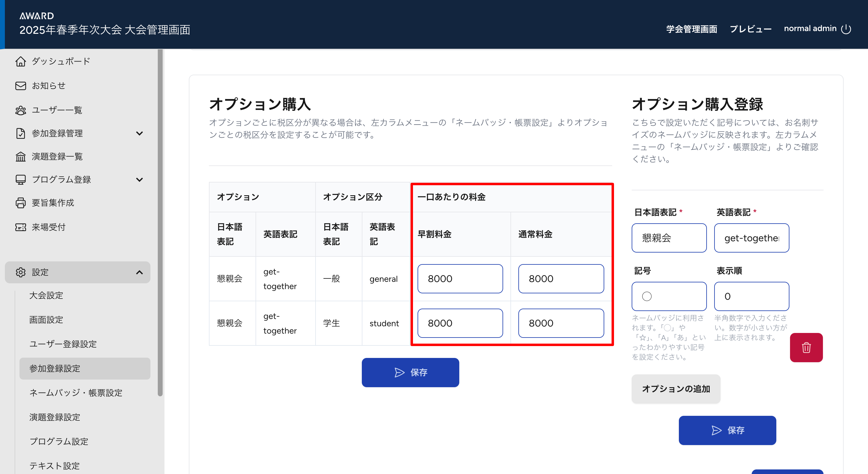Click the power logout icon
Image resolution: width=868 pixels, height=474 pixels.
pyautogui.click(x=846, y=29)
